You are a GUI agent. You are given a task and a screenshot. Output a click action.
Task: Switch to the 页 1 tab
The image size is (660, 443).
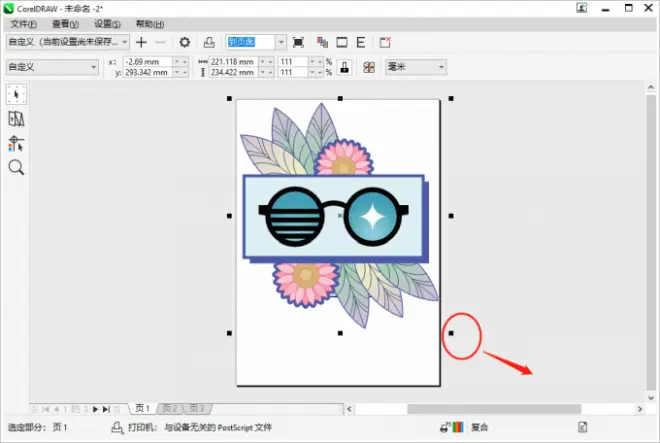[x=142, y=408]
